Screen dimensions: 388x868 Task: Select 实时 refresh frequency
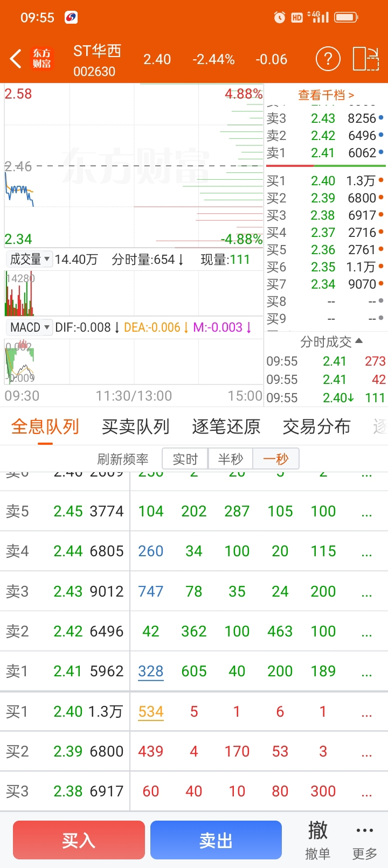(185, 459)
